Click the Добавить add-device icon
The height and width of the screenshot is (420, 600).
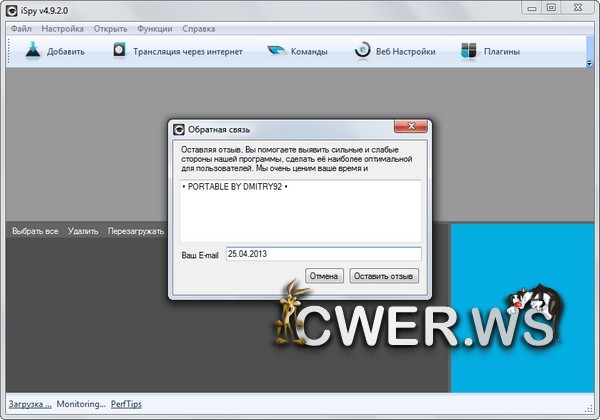[x=33, y=50]
